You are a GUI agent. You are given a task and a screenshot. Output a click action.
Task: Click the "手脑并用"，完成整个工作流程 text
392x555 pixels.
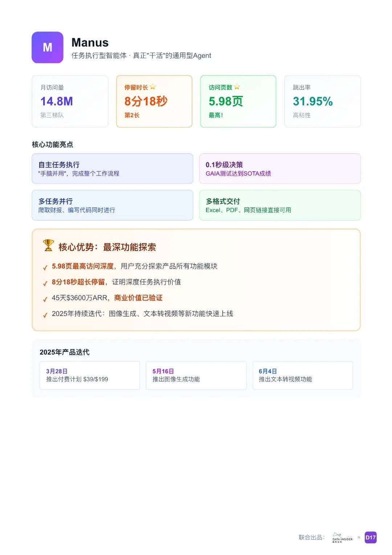pos(79,174)
